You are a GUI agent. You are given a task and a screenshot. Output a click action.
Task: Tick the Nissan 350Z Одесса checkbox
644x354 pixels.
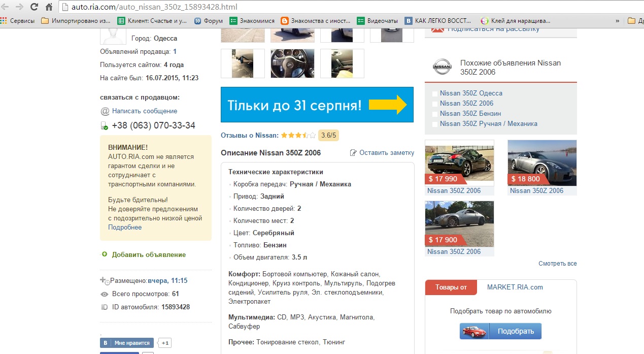coord(435,93)
